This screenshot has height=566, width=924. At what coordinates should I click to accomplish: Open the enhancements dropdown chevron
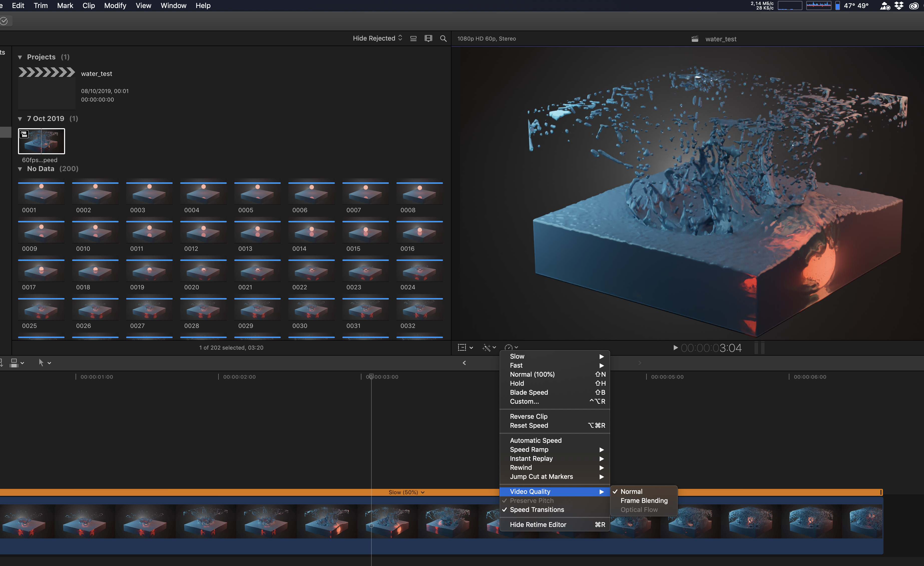click(494, 348)
